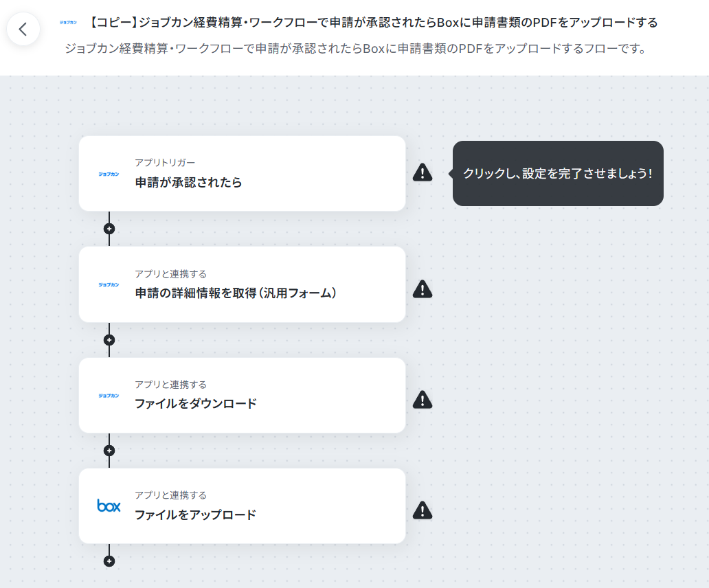Go back using the left chevron button
This screenshot has height=588, width=709.
click(23, 30)
